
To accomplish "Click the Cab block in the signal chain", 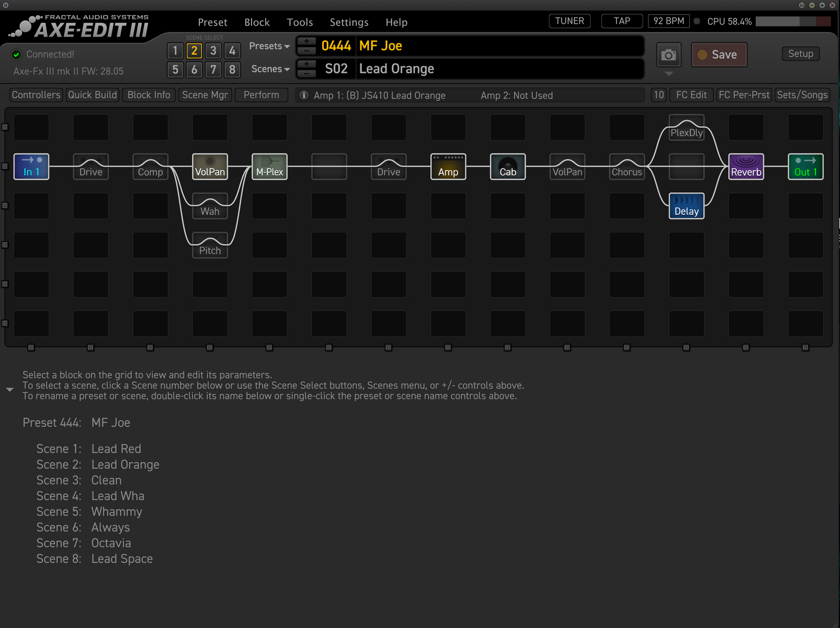I will click(507, 167).
